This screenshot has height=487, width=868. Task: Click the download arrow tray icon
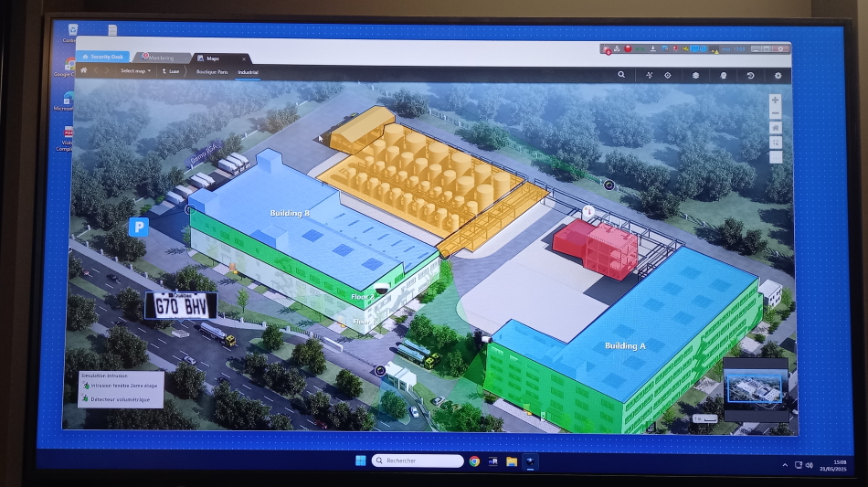[652, 48]
